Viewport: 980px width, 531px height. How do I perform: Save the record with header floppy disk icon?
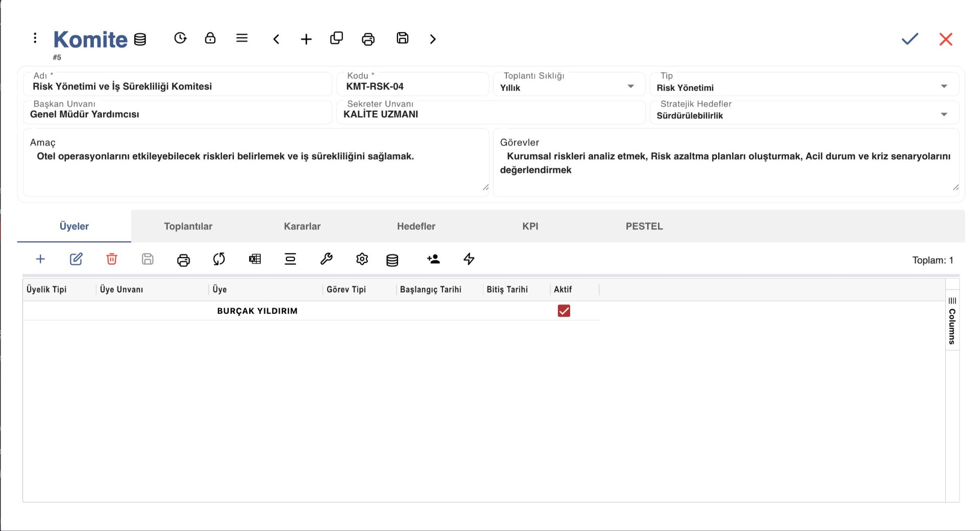coord(403,38)
